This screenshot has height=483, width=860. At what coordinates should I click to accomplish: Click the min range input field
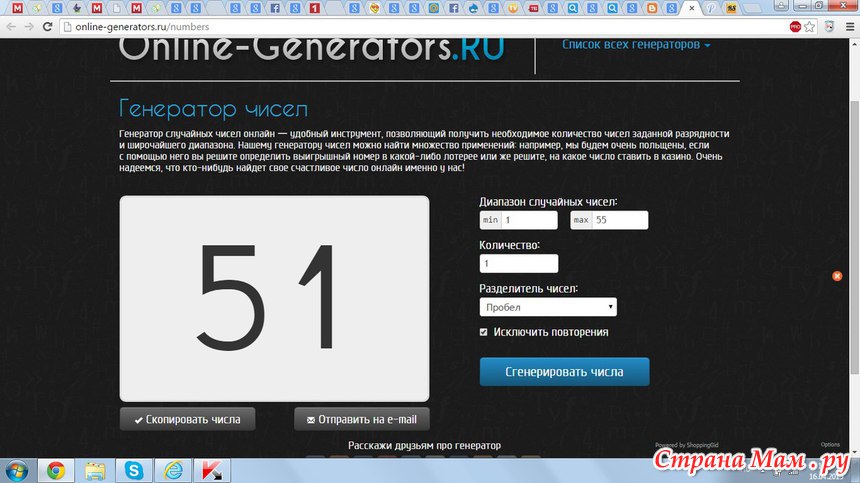point(529,220)
